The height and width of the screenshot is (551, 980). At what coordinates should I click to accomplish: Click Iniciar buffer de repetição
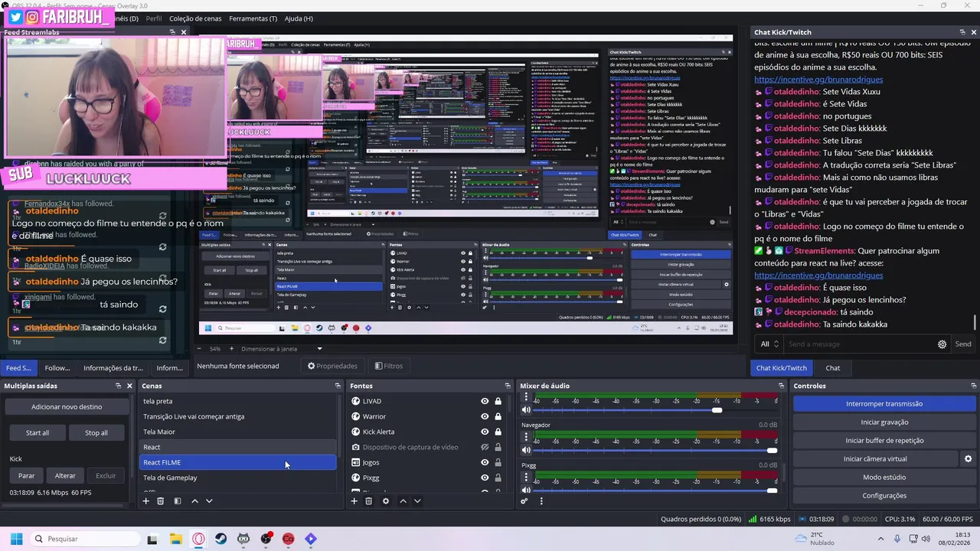tap(884, 441)
